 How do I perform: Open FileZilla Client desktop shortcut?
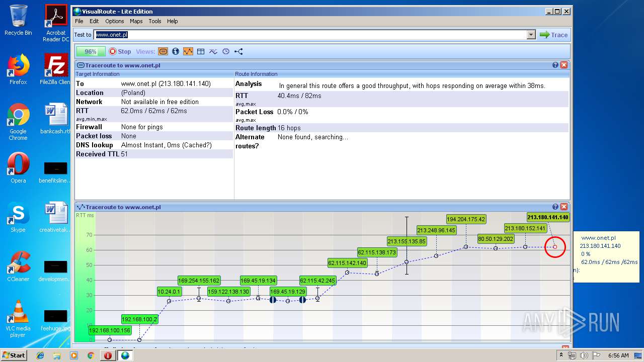click(56, 69)
